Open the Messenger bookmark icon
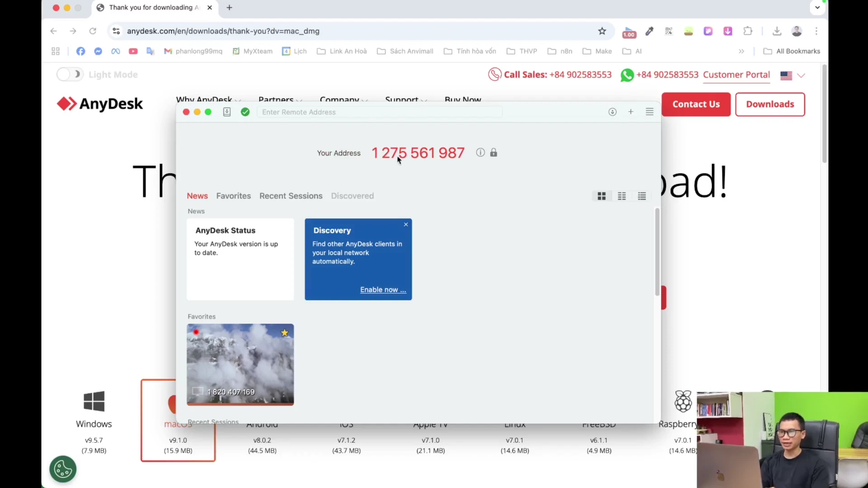The image size is (868, 488). point(98,51)
